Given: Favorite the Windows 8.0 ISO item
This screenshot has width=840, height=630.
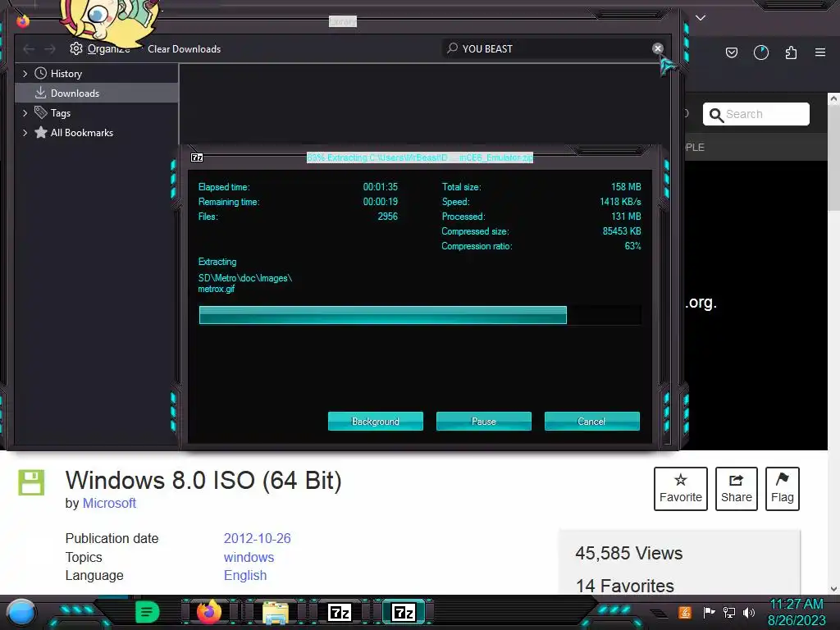Looking at the screenshot, I should [x=680, y=489].
